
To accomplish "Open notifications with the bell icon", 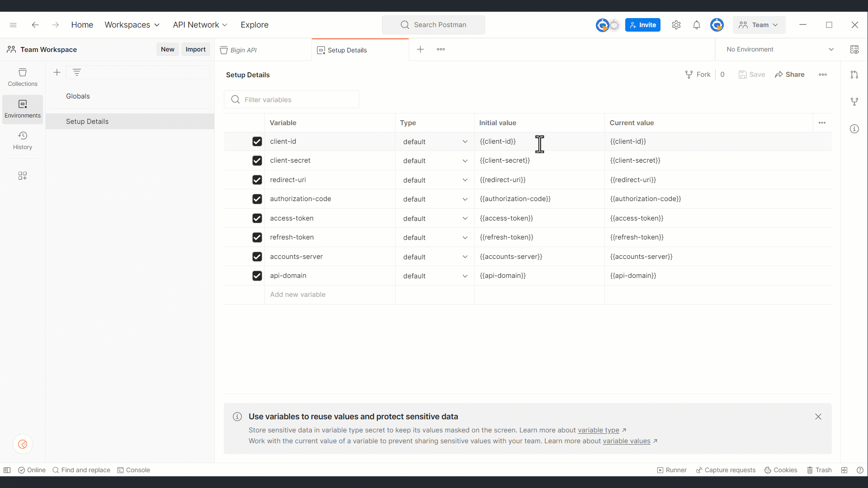I will click(696, 25).
